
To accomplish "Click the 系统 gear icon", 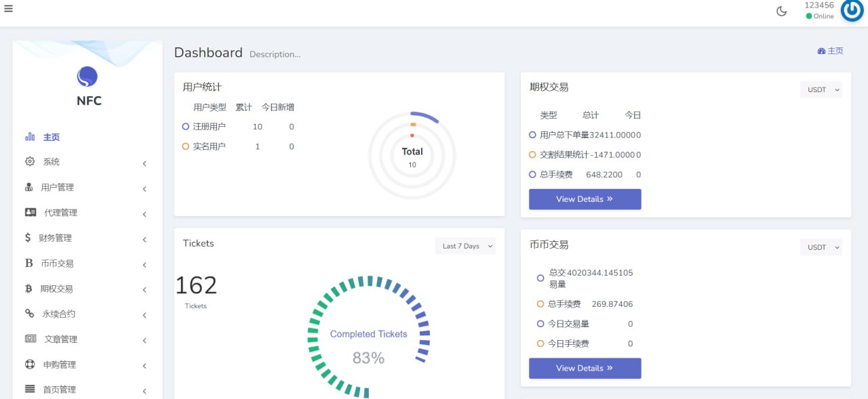I will coord(30,162).
